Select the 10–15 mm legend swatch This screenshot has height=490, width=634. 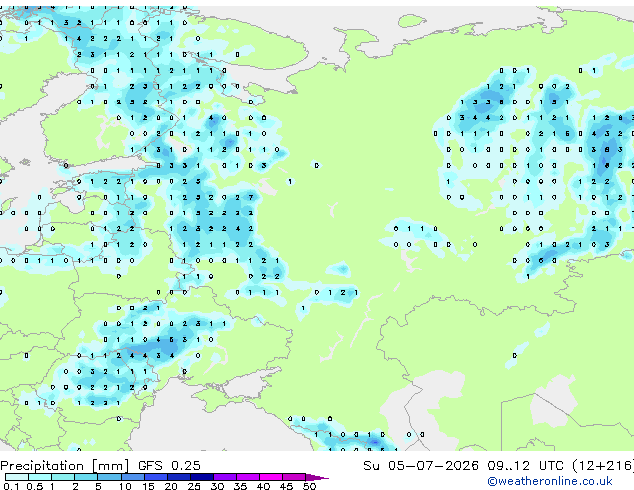(133, 477)
